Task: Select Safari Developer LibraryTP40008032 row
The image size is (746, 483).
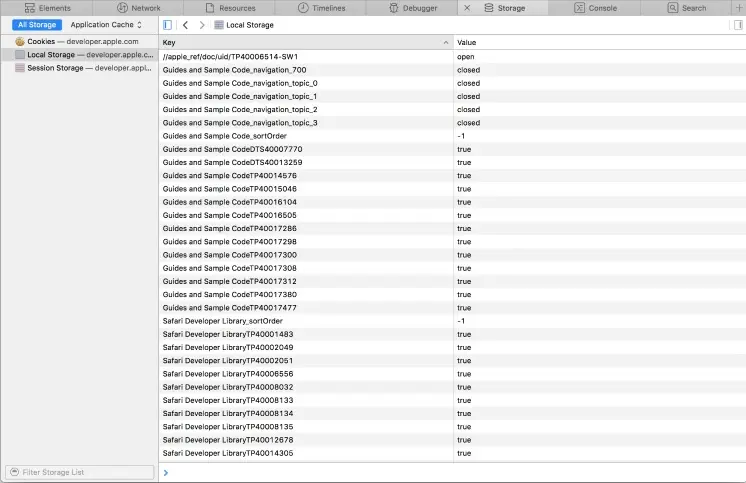Action: coord(452,387)
